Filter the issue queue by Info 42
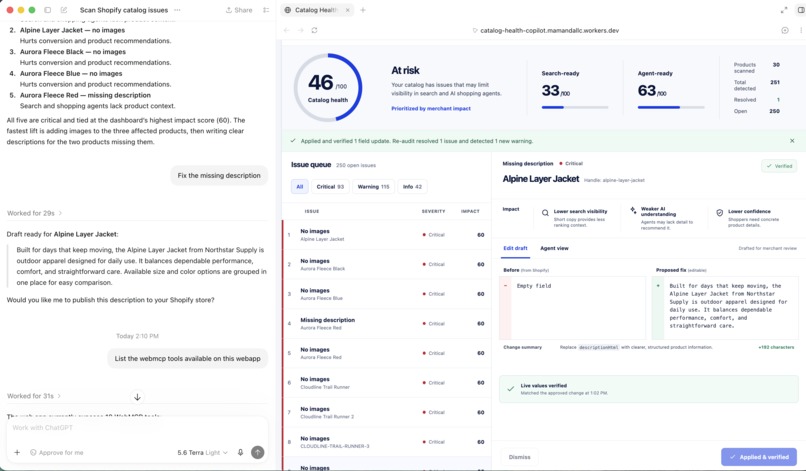The height and width of the screenshot is (471, 806). pyautogui.click(x=412, y=187)
